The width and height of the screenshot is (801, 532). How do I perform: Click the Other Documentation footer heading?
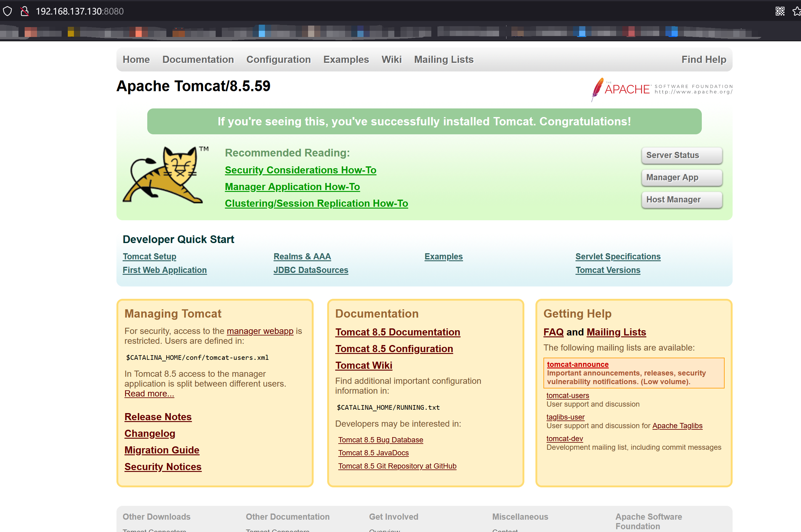tap(288, 517)
